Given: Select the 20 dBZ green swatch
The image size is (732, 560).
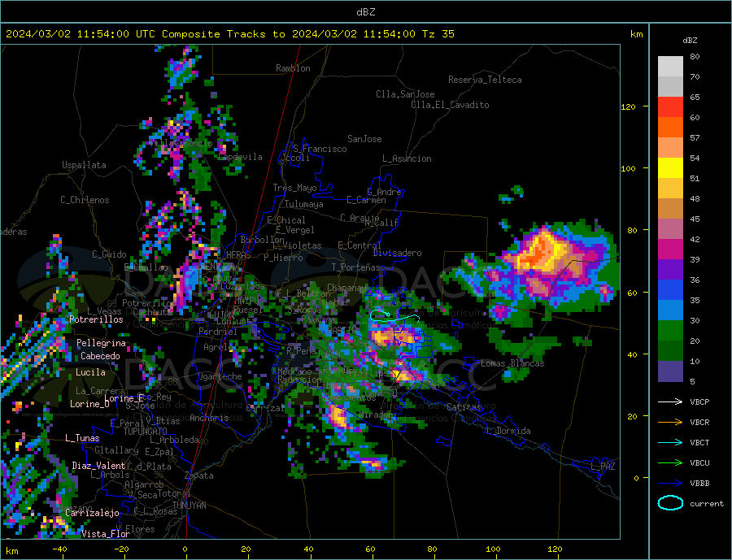Looking at the screenshot, I should pyautogui.click(x=670, y=331).
